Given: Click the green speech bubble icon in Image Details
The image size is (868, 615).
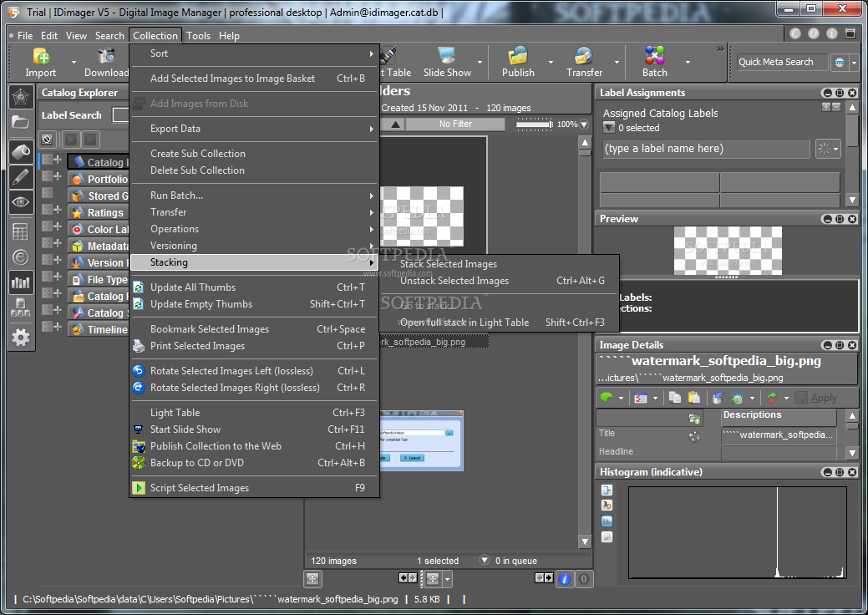Looking at the screenshot, I should 607,398.
